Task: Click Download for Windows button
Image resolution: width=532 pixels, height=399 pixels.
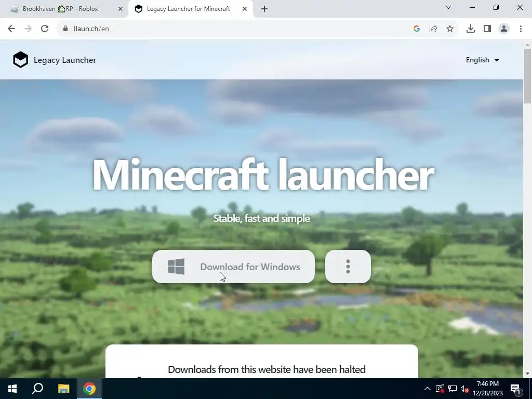Action: [x=233, y=267]
